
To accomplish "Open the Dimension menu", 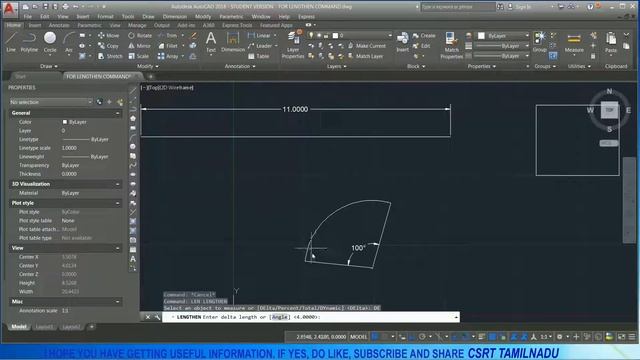I will (175, 17).
